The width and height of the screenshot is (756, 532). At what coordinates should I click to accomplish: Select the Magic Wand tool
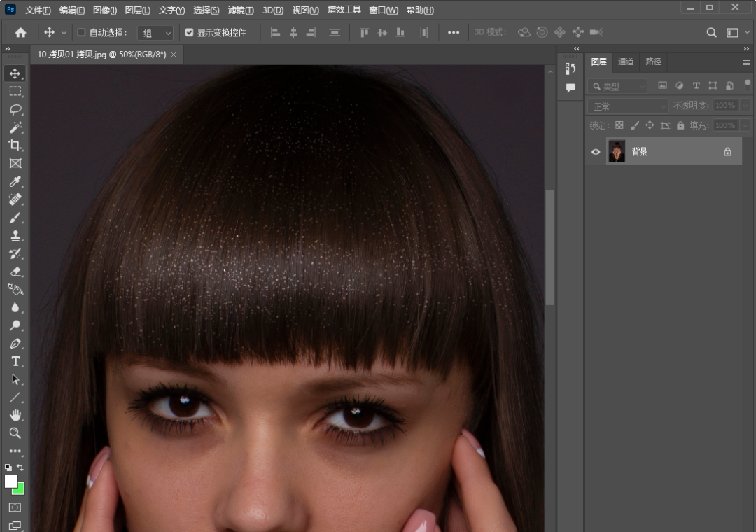(15, 127)
